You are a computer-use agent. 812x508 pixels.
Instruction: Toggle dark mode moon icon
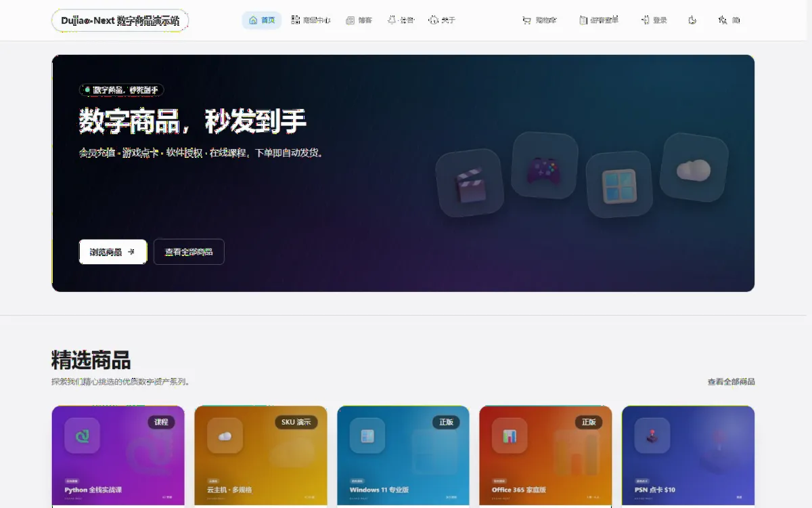click(692, 20)
